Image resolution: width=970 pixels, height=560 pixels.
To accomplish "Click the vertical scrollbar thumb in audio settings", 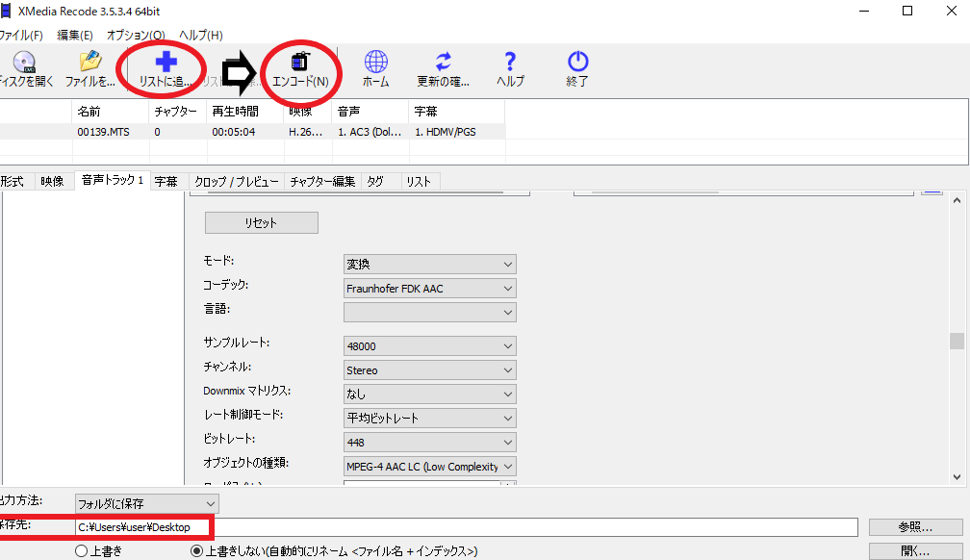I will tap(956, 341).
